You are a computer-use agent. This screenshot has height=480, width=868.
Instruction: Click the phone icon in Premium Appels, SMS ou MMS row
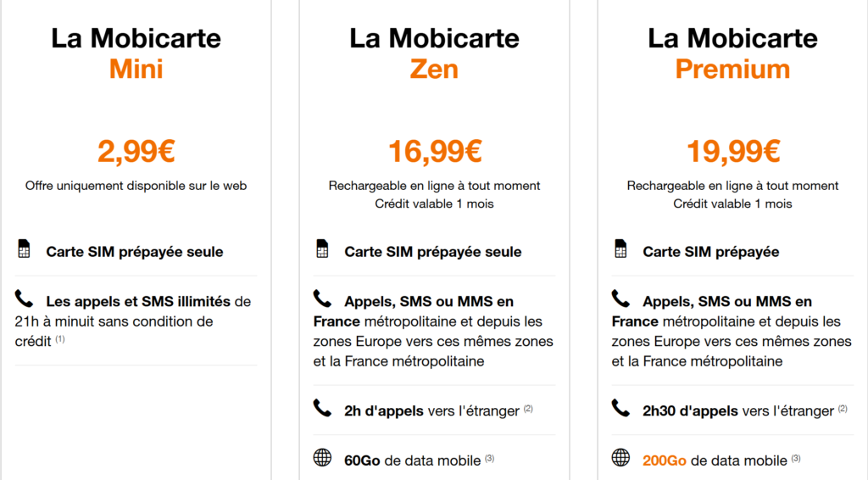620,299
